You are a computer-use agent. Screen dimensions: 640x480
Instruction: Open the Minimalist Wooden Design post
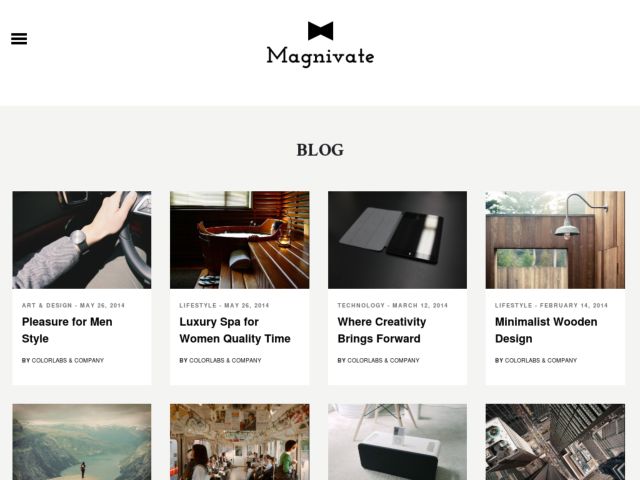point(546,330)
